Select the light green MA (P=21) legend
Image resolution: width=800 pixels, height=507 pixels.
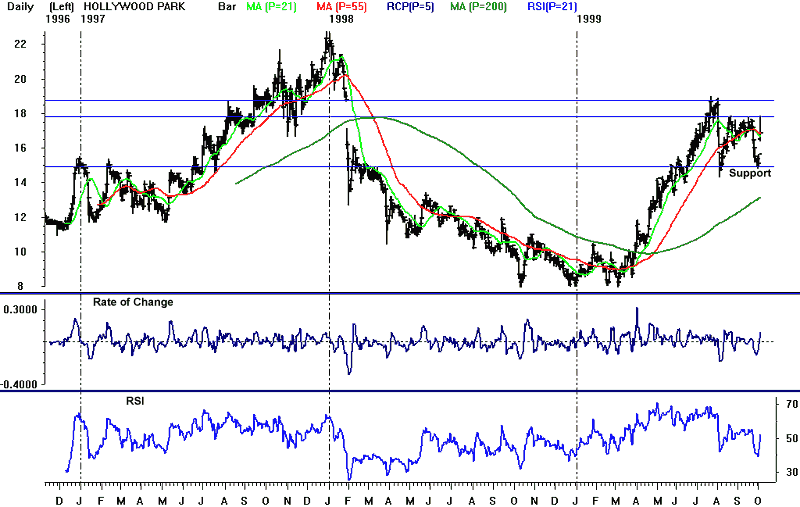(x=271, y=7)
